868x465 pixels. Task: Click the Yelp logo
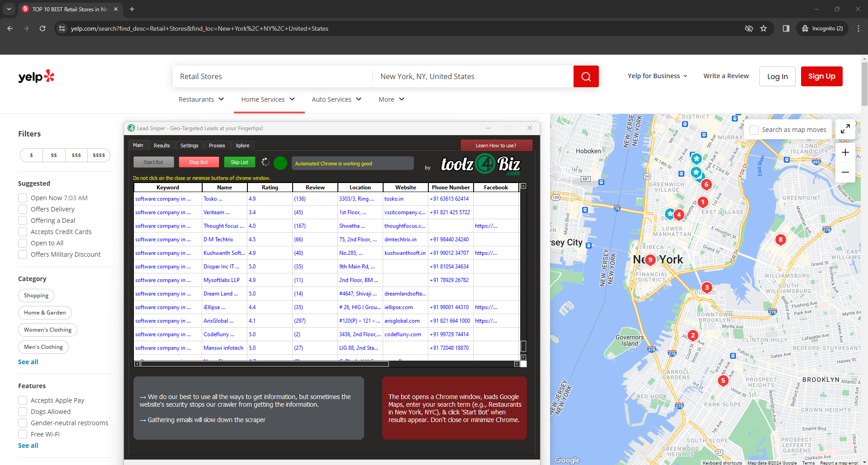click(36, 76)
